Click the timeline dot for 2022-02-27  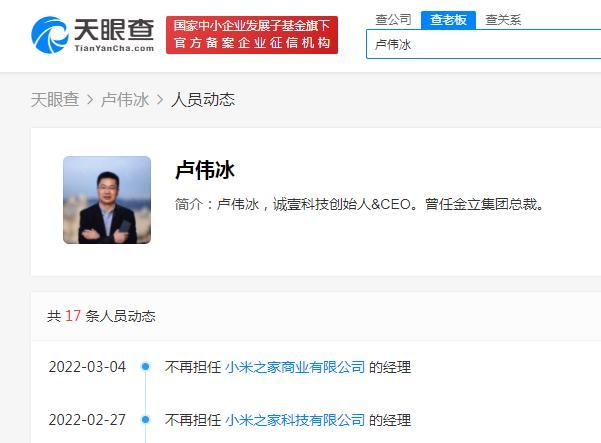tap(145, 420)
